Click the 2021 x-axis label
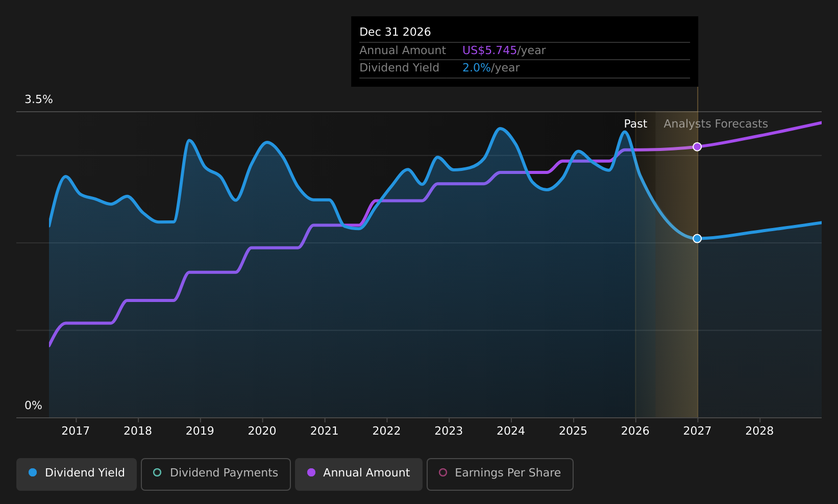Viewport: 838px width, 504px height. (325, 431)
